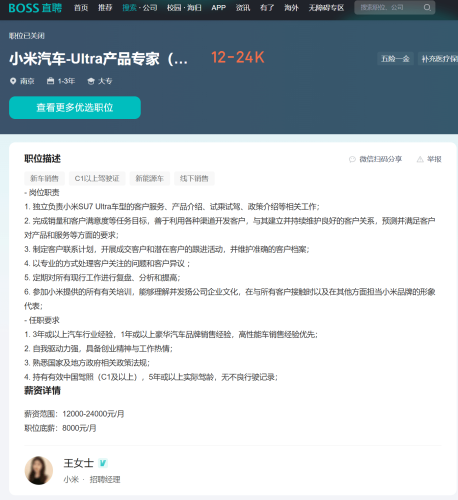Click line '4. 以专业的方式处理客户关注的问题'
The image size is (458, 500).
(107, 263)
